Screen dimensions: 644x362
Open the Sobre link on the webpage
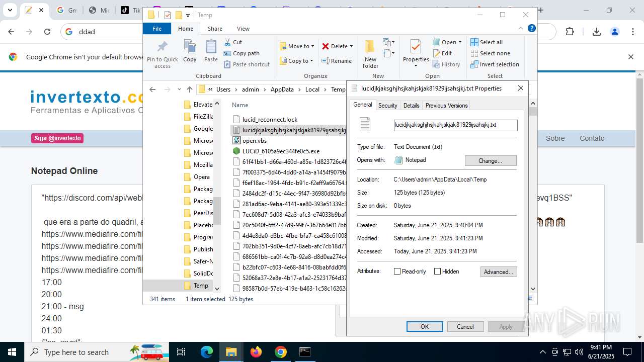tap(555, 138)
